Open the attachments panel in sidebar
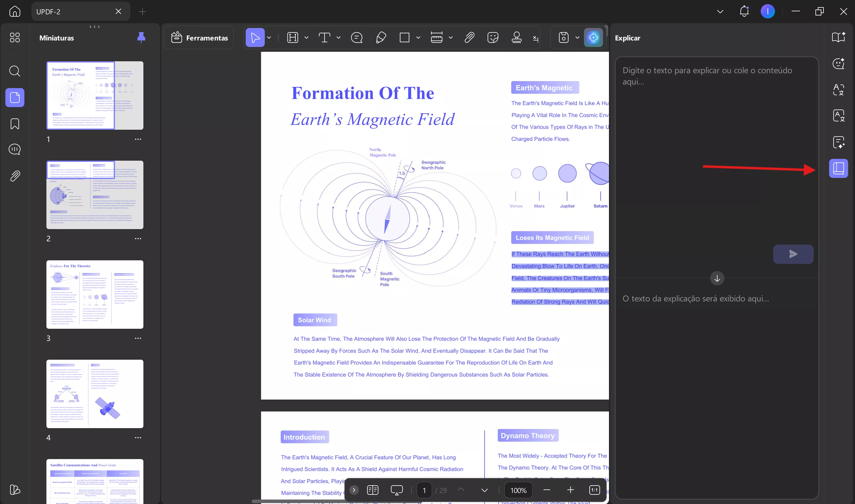 pos(15,176)
